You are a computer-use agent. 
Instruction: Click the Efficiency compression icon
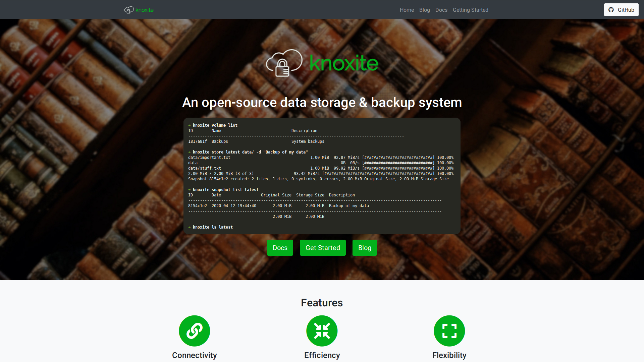point(322,330)
